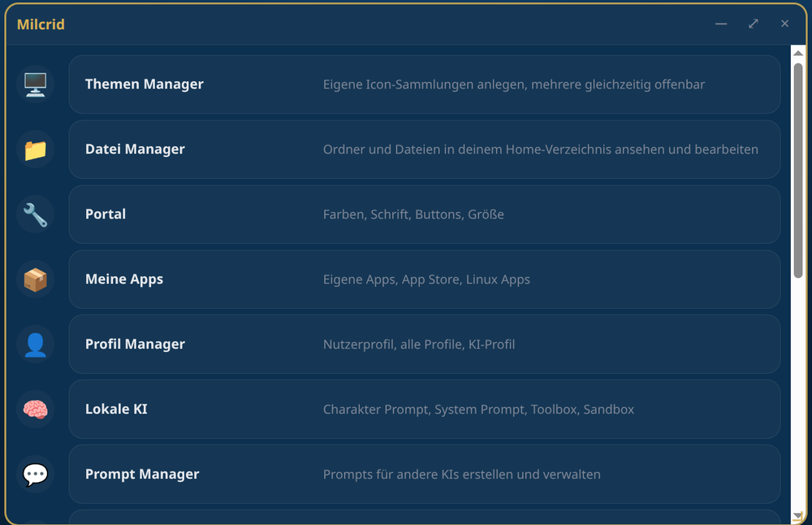This screenshot has width=812, height=525.
Task: Click text 'Charakter Prompt, System Prompt, Toolbox, Sandbox'
Action: pyautogui.click(x=478, y=410)
